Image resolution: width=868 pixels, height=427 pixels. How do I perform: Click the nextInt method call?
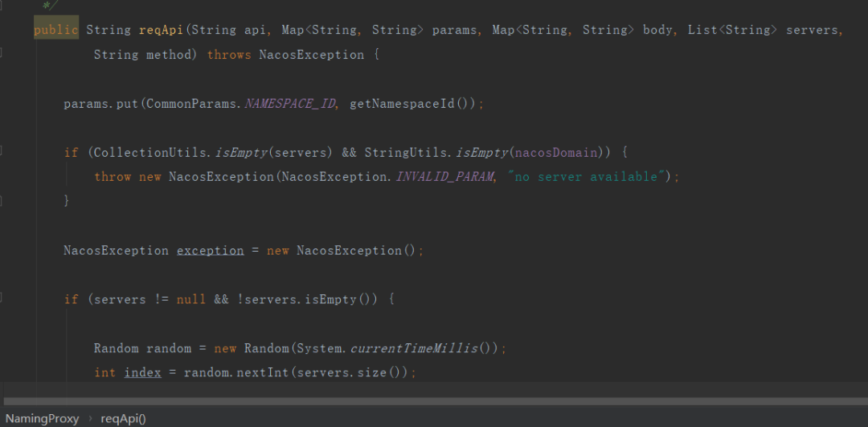[x=263, y=372]
